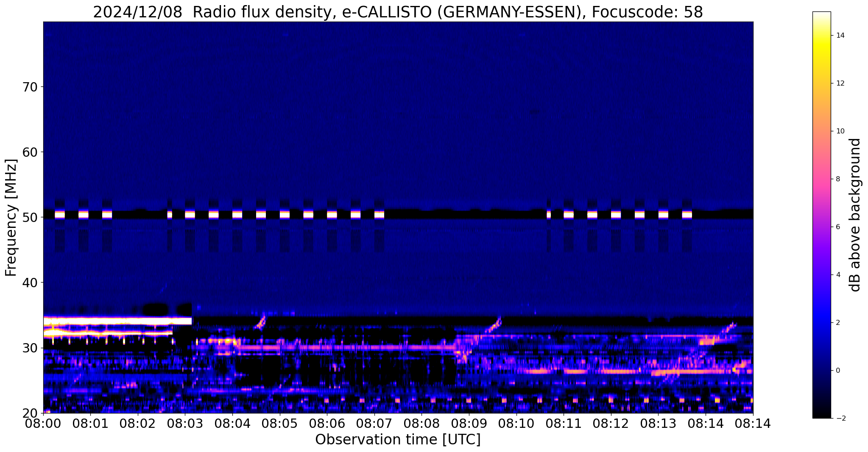Viewport: 868px width, 452px height.
Task: Click the 08:02 time tick label
Action: pos(138,423)
